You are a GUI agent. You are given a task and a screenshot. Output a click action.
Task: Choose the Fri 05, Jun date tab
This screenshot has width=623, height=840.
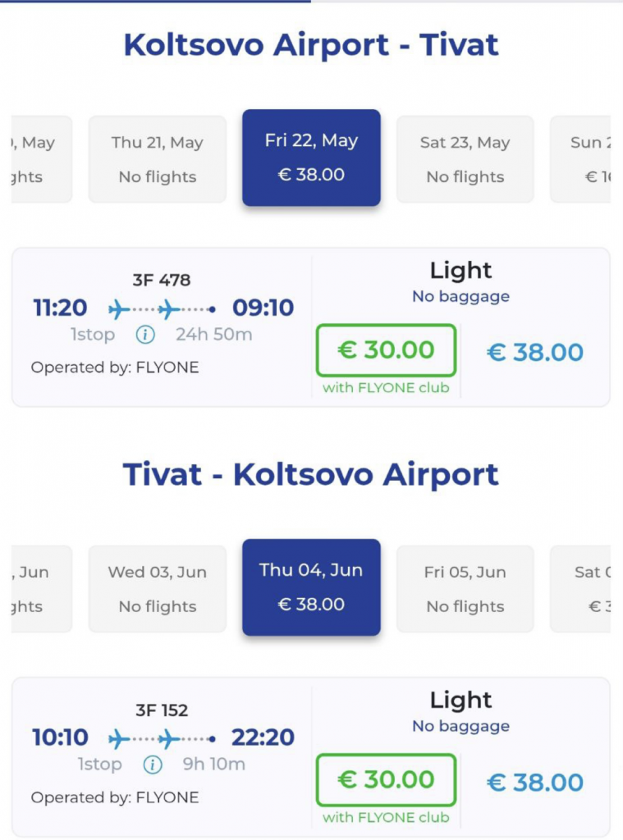tap(465, 589)
